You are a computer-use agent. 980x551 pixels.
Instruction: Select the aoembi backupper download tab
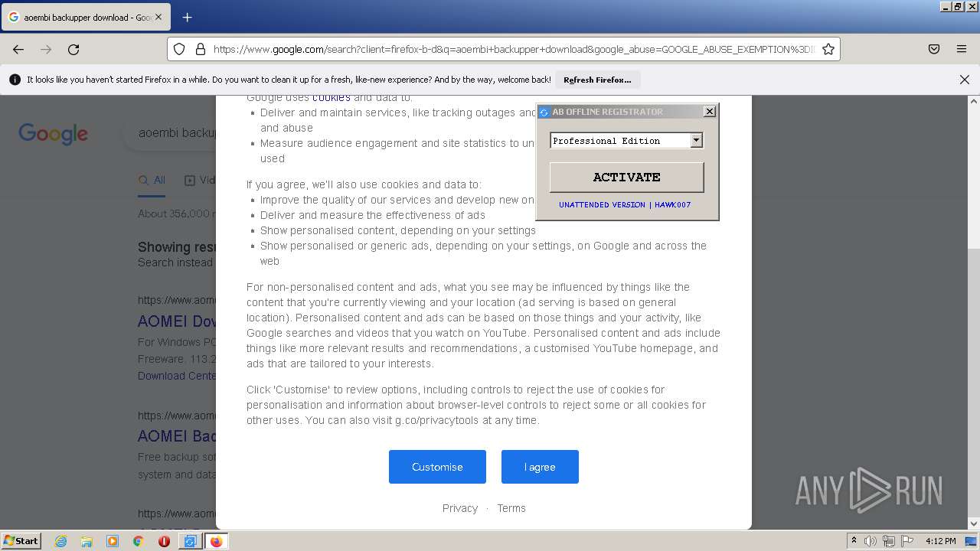pos(85,17)
